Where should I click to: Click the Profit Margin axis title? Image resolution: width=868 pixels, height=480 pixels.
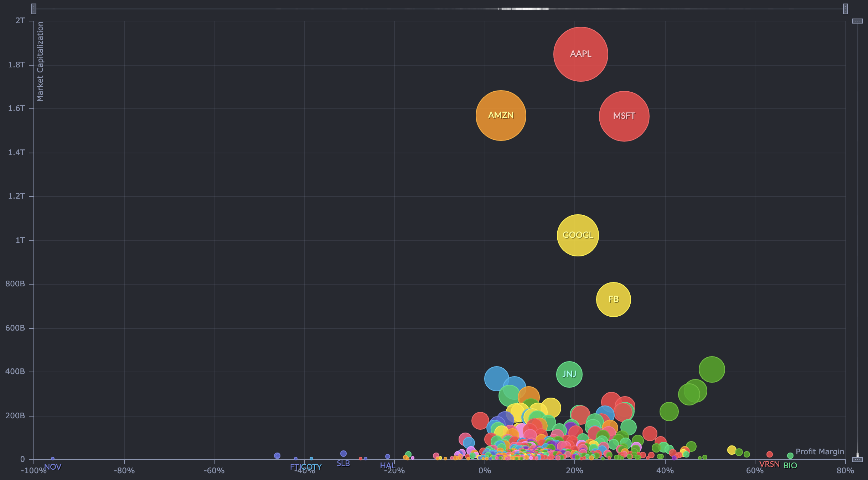(820, 452)
